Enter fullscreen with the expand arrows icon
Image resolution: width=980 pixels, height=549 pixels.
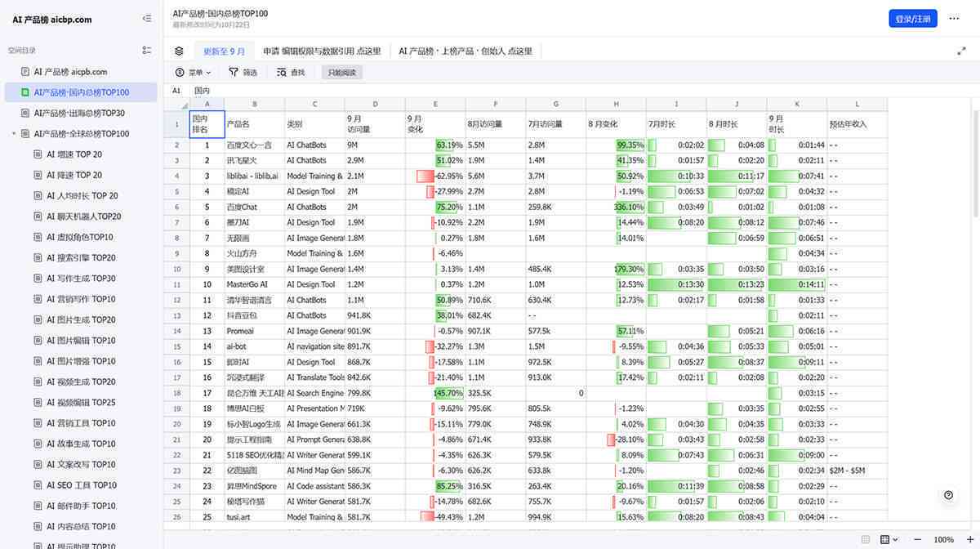(961, 51)
